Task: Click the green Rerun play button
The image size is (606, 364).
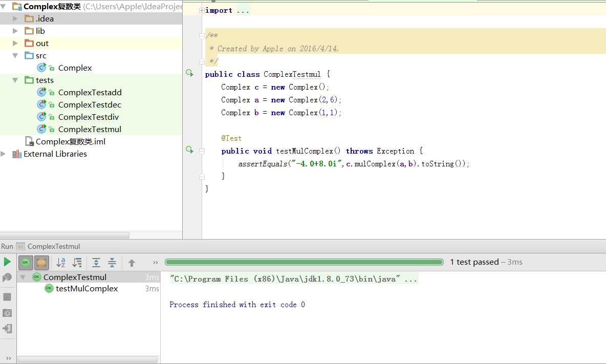Action: click(x=7, y=262)
